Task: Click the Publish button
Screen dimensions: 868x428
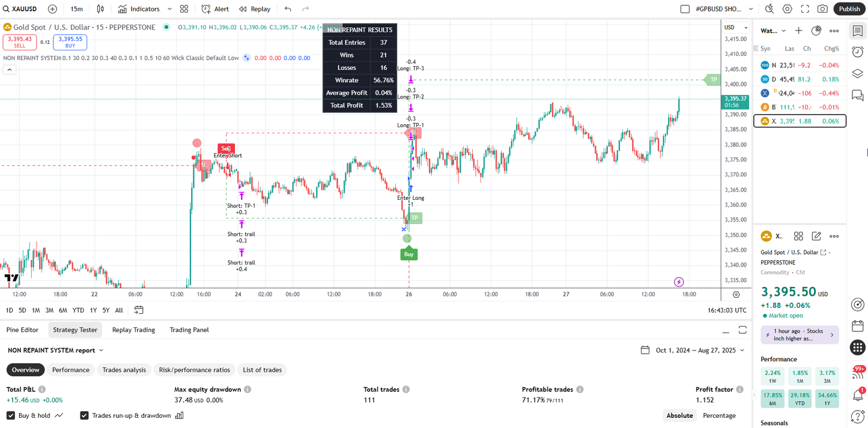Action: (849, 9)
